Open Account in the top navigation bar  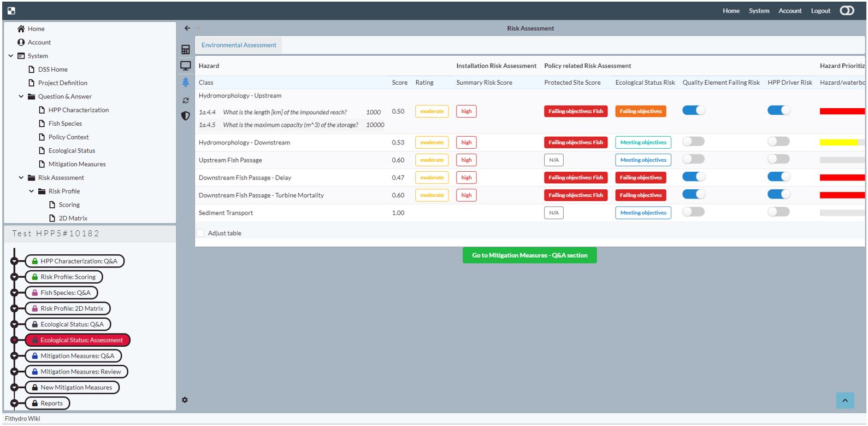(790, 11)
